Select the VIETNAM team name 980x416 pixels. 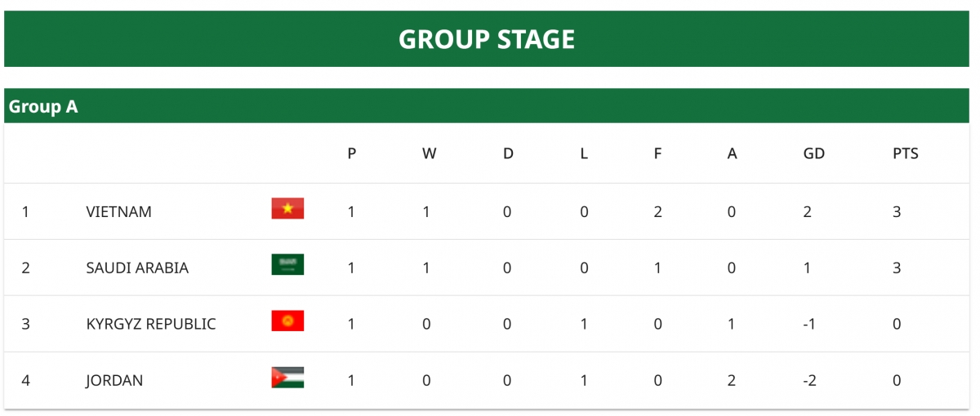(x=118, y=212)
